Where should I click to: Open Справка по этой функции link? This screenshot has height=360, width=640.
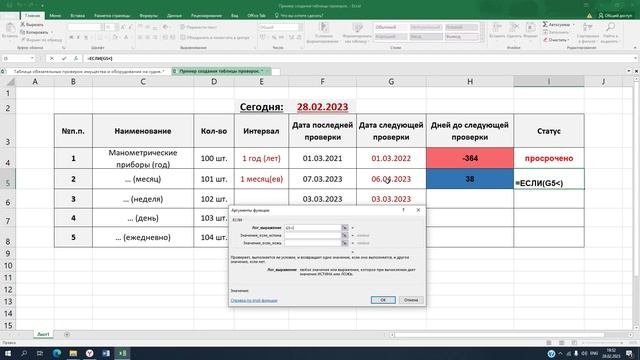pyautogui.click(x=254, y=300)
